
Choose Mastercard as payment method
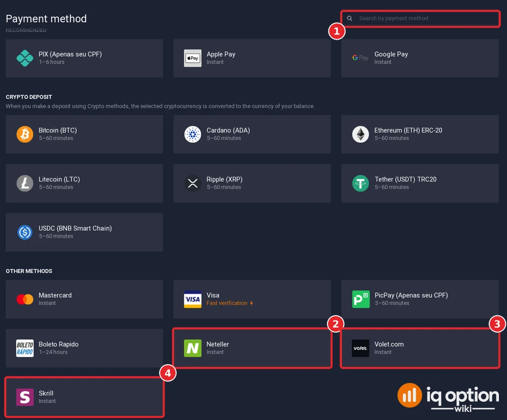pyautogui.click(x=84, y=299)
